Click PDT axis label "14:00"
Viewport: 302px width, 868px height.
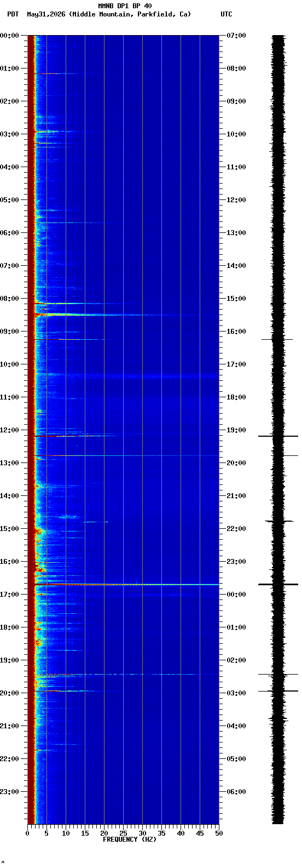tap(10, 496)
